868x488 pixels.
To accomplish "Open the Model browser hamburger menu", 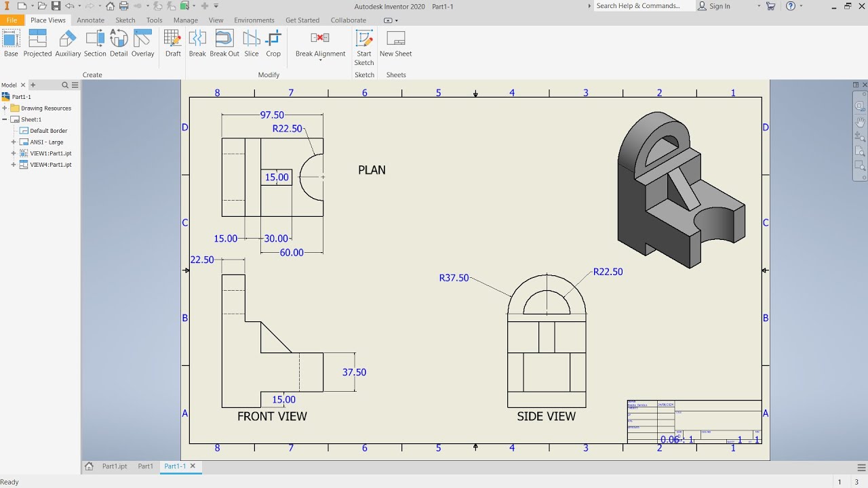I will click(x=75, y=85).
